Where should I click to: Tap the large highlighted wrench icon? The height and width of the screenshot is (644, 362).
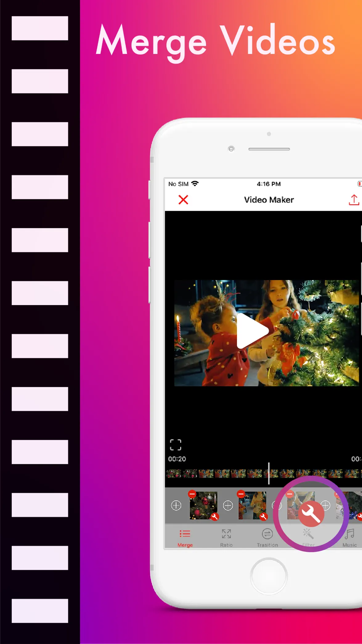point(311,514)
